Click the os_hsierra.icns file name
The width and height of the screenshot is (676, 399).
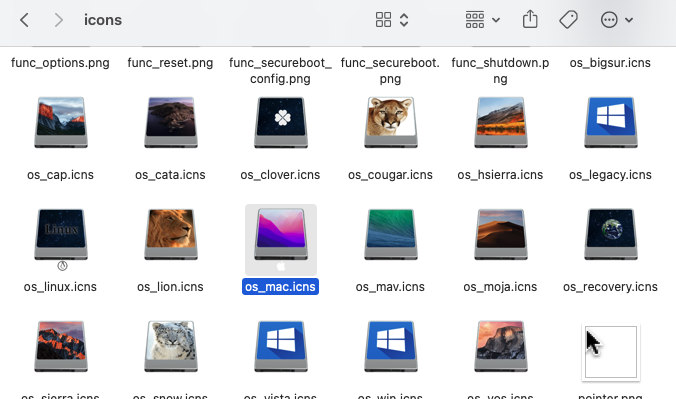click(500, 175)
